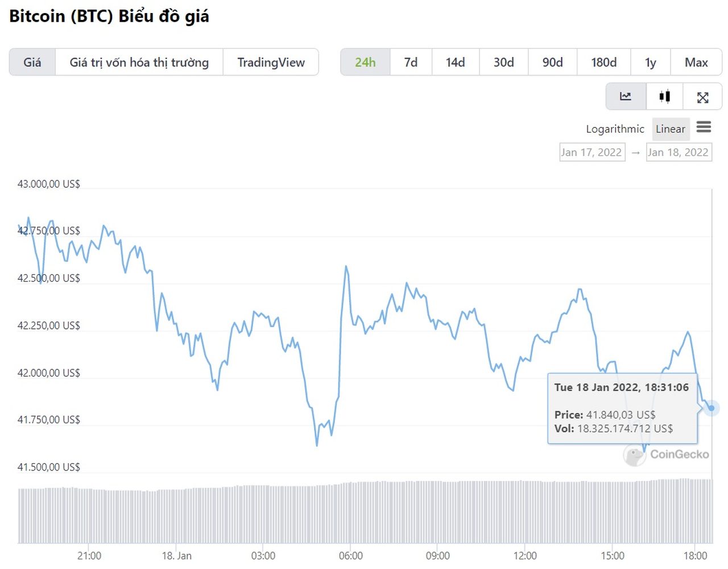
Task: Choose the Max time range
Action: (696, 62)
